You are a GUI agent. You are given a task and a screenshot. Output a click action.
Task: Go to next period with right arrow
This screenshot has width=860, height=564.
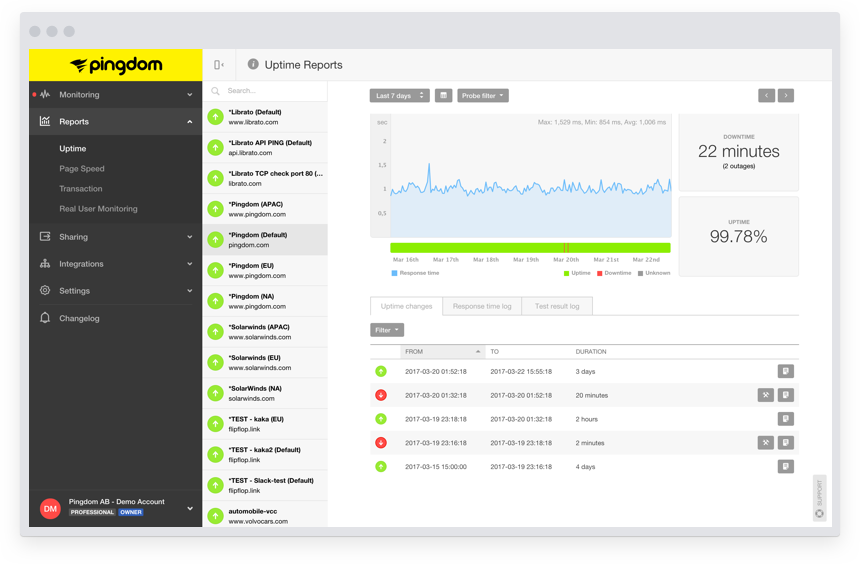[785, 95]
